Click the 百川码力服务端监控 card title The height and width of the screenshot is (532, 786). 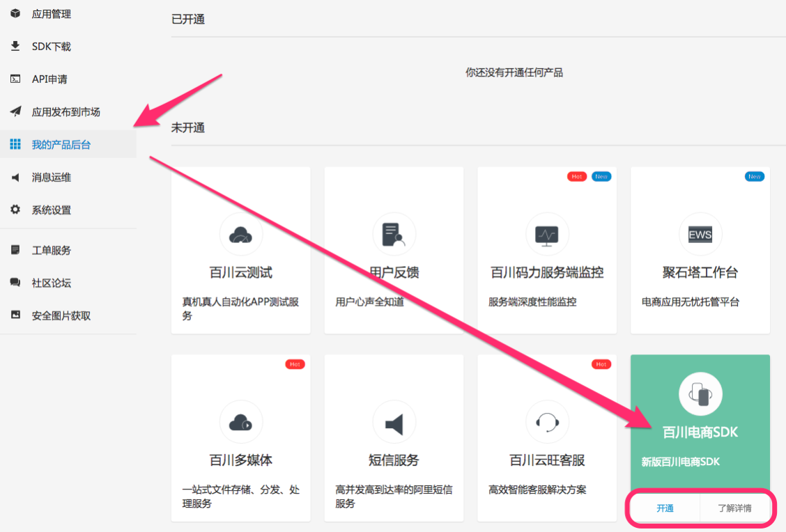[x=547, y=272]
